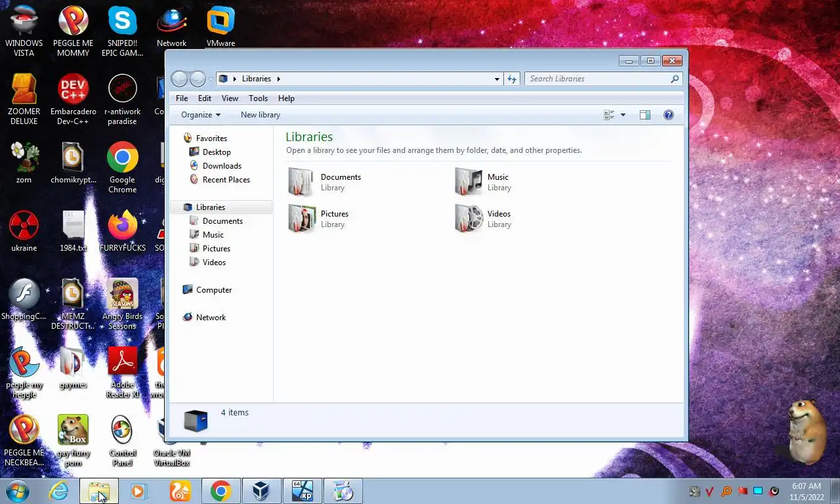The width and height of the screenshot is (840, 504).
Task: Select the ZOOMER DELUXE desktop icon
Action: (x=24, y=99)
